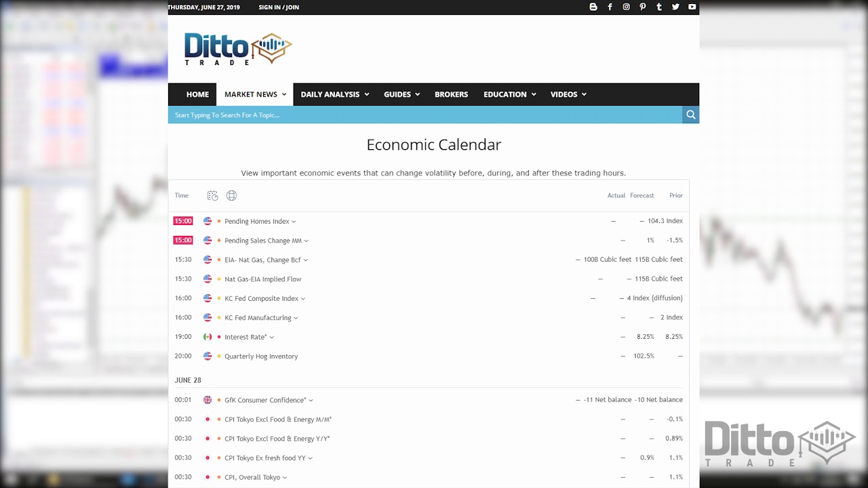This screenshot has width=868, height=488.
Task: Click the Forecast column header
Action: pyautogui.click(x=642, y=195)
